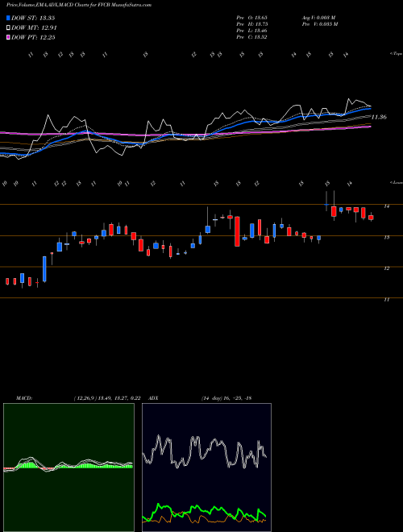The image size is (403, 532).
Task: Click the 'Pre L: 13.46' value
Action: pos(251,31)
